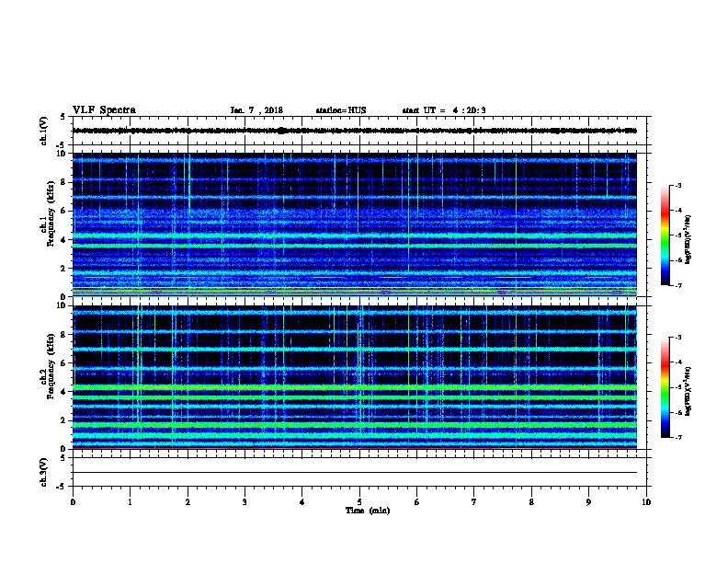Screen dimensions: 728x563
Task: Click time axis tick label "2"
Action: click(188, 502)
